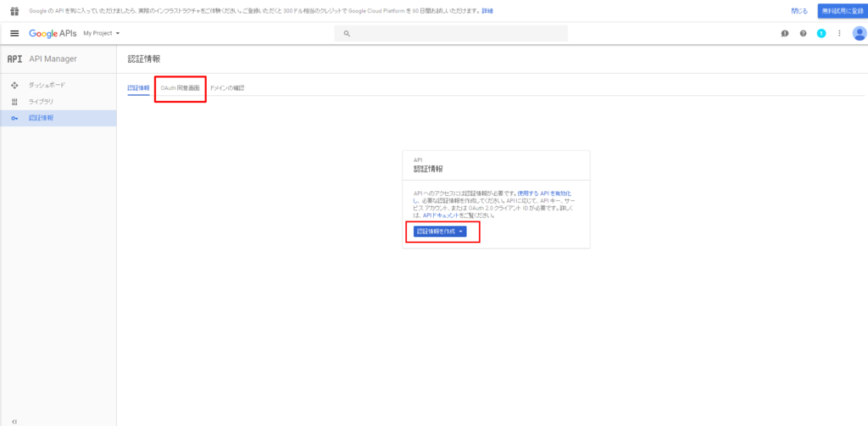Open ライブラリ in the sidebar
The image size is (868, 426).
pyautogui.click(x=41, y=101)
